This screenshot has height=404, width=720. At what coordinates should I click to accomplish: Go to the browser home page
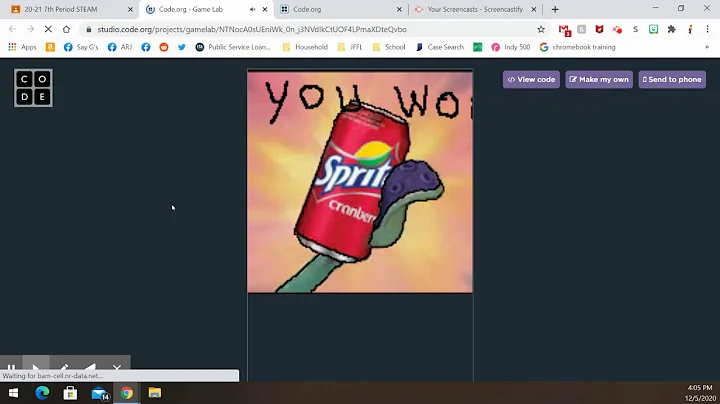tap(66, 29)
